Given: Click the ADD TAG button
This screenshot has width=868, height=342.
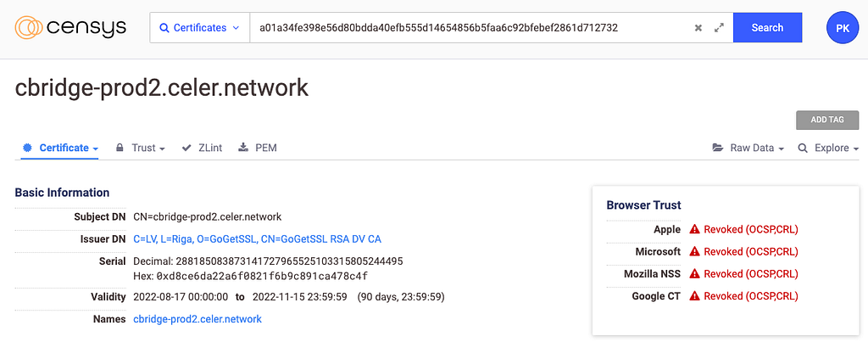Looking at the screenshot, I should [827, 121].
